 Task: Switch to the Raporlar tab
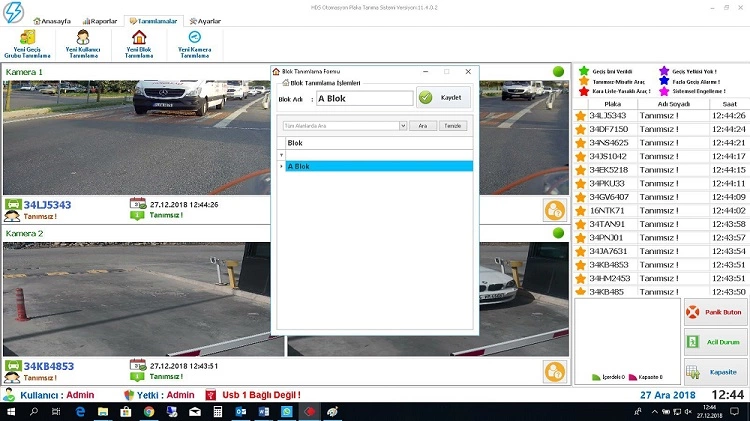tap(99, 20)
